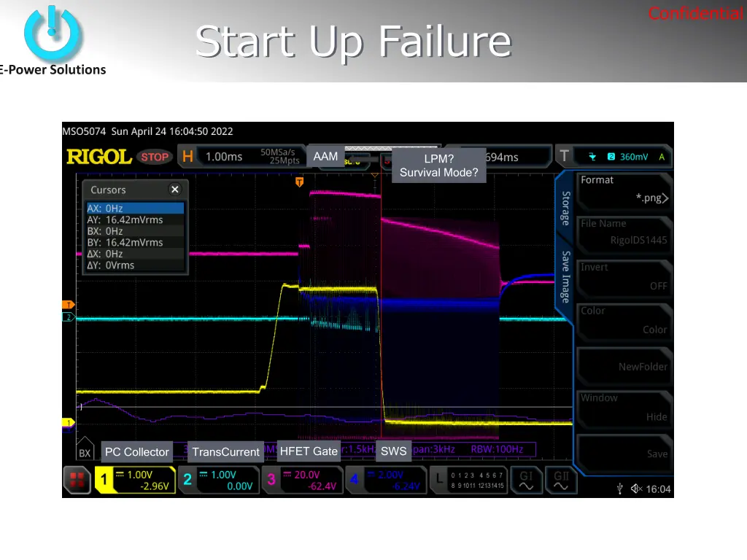The height and width of the screenshot is (560, 747).
Task: Open the Color setting option
Action: tap(624, 321)
